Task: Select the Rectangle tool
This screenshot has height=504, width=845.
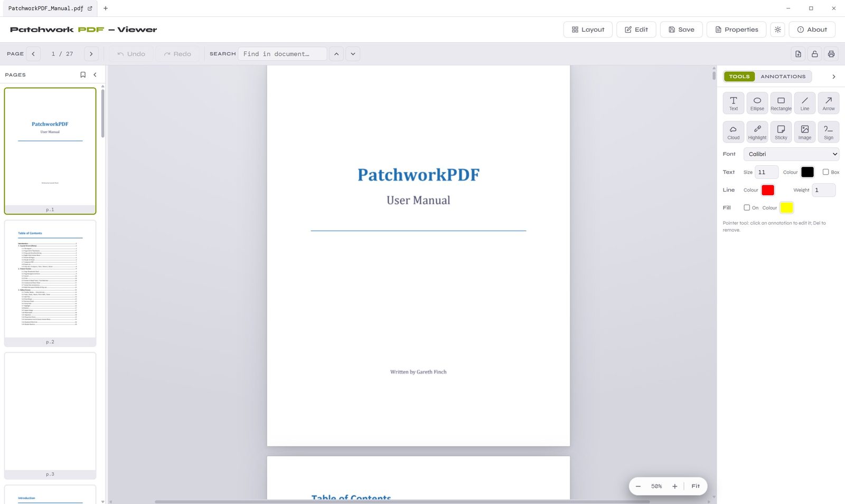Action: 781,103
